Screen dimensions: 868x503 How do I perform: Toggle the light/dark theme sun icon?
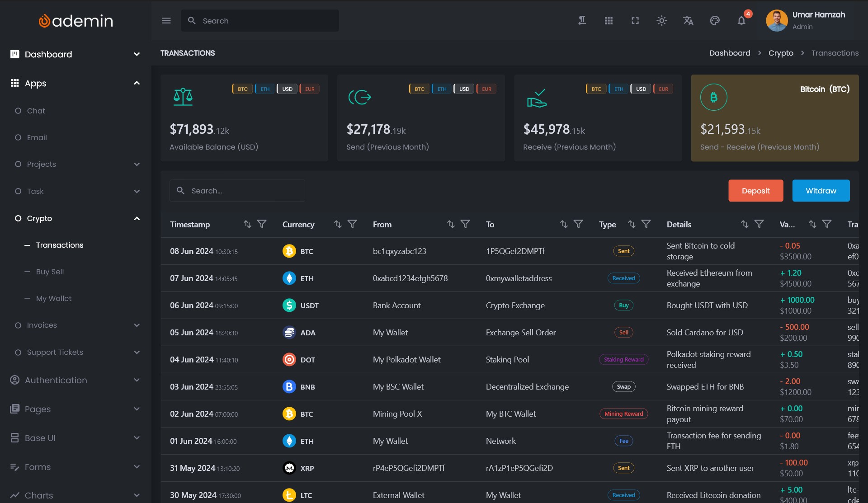click(x=661, y=21)
